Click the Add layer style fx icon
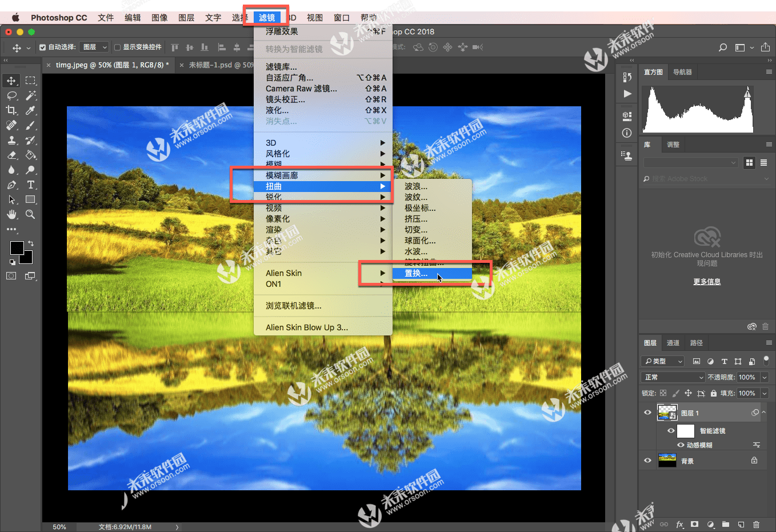This screenshot has width=776, height=532. pos(679,524)
